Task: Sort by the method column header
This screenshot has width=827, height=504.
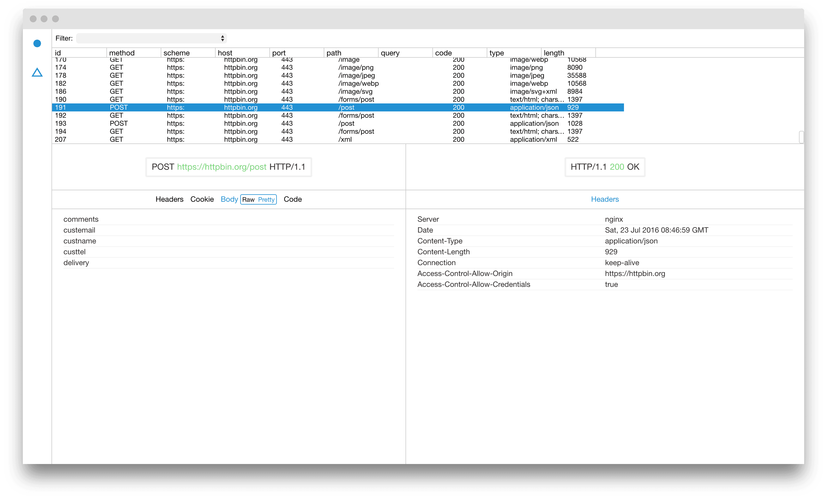Action: point(134,53)
